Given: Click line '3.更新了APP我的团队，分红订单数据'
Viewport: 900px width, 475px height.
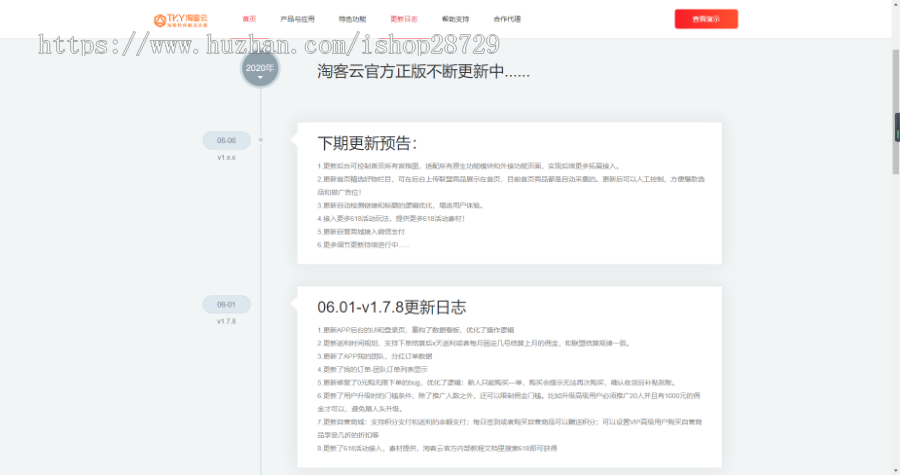Looking at the screenshot, I should point(375,356).
